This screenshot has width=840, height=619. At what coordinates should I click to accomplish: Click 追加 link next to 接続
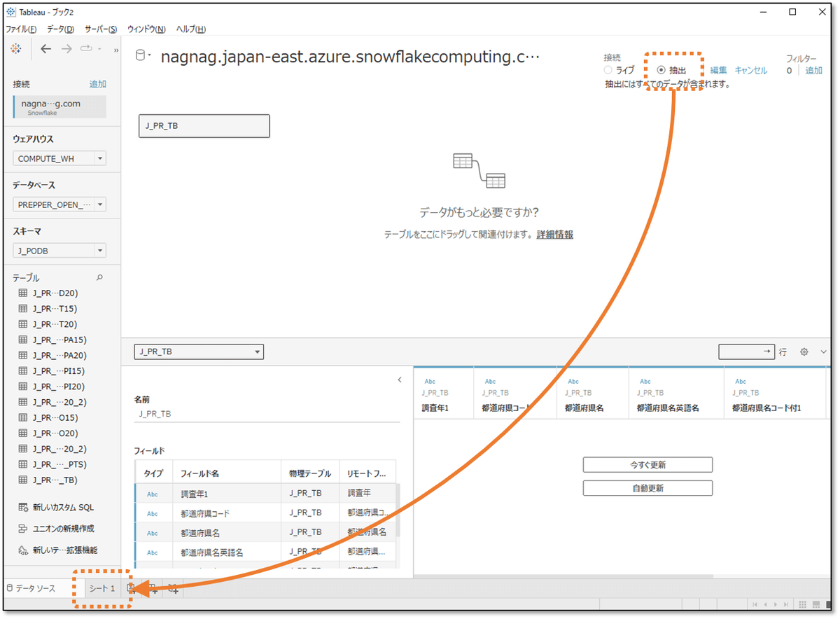[98, 84]
